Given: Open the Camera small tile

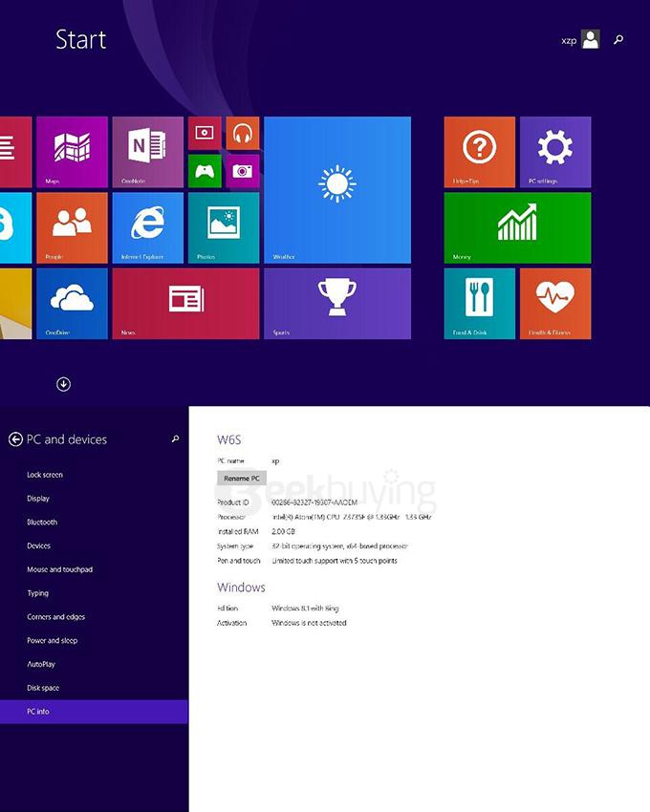Looking at the screenshot, I should tap(243, 171).
